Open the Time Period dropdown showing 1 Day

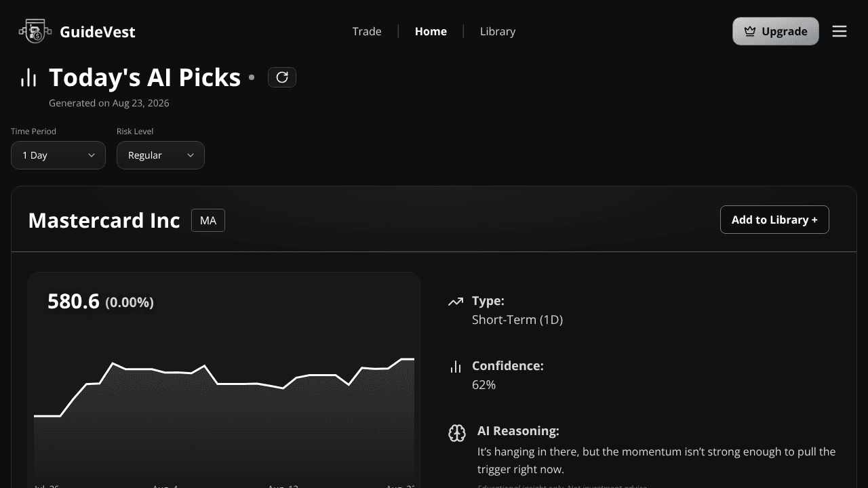point(58,155)
